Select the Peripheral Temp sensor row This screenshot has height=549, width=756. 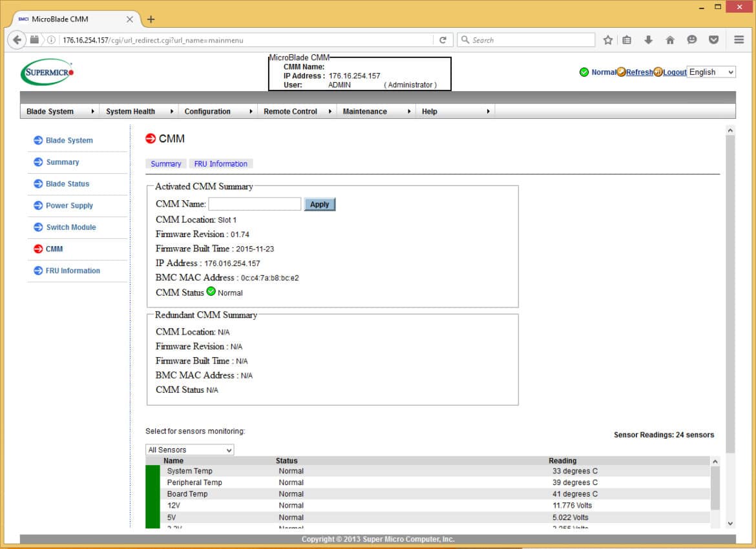[428, 482]
